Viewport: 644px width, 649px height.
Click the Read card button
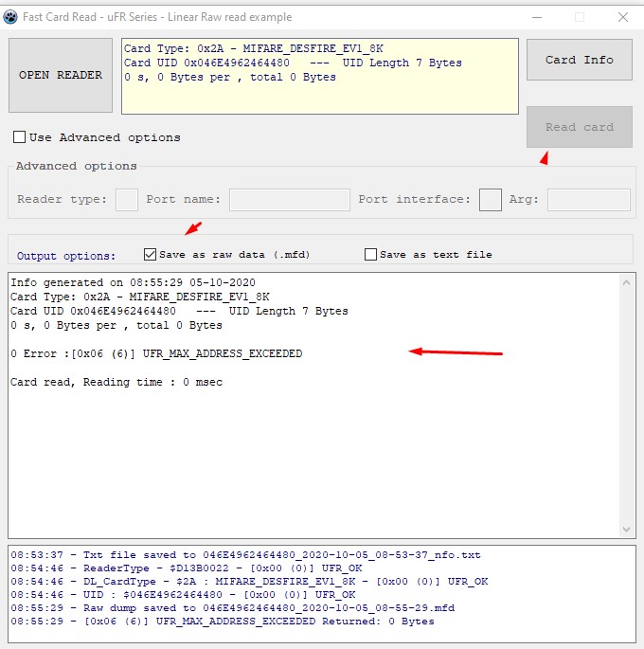(579, 127)
